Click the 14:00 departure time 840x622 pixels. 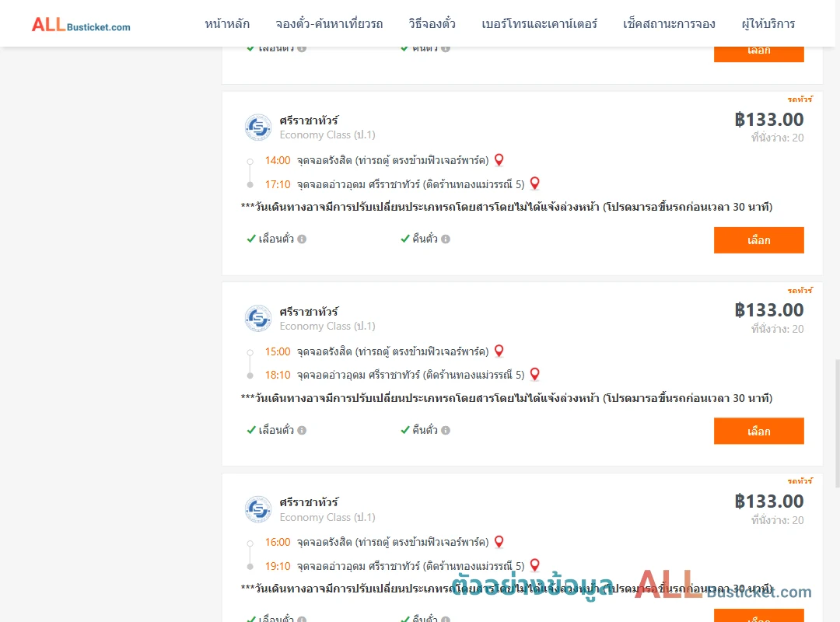pyautogui.click(x=278, y=161)
